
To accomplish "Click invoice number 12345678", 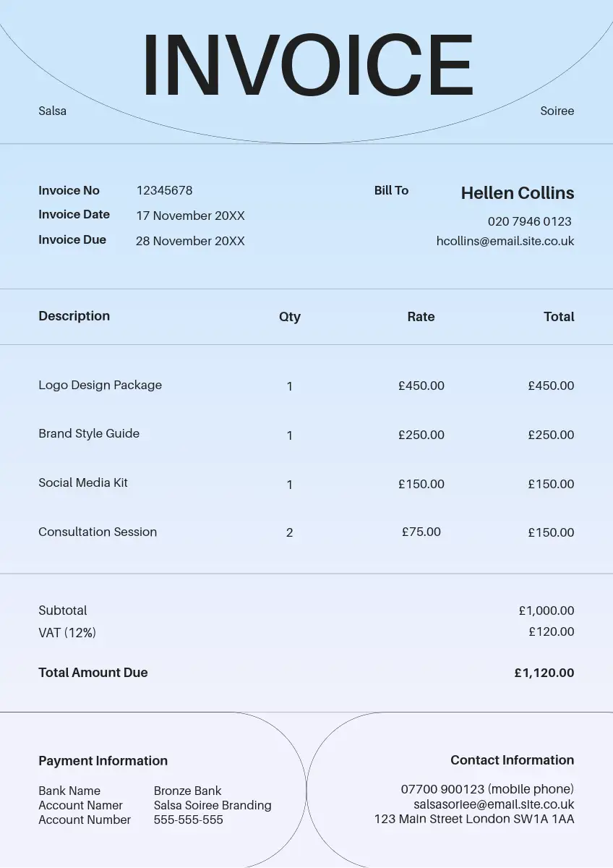I will [164, 190].
